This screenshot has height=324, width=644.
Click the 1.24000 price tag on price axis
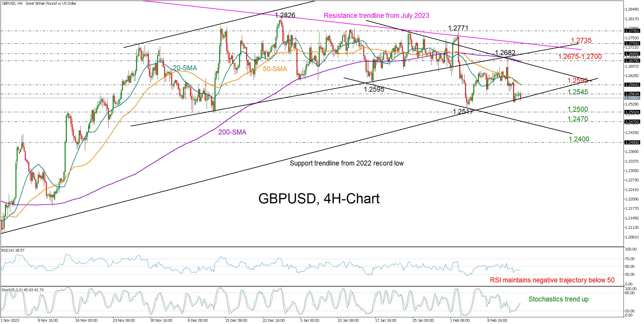(632, 143)
